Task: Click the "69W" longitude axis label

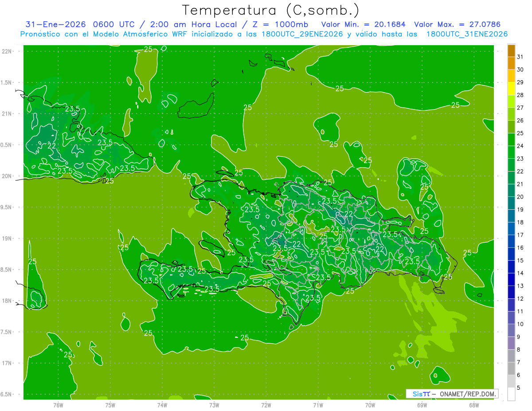Action: [422, 405]
